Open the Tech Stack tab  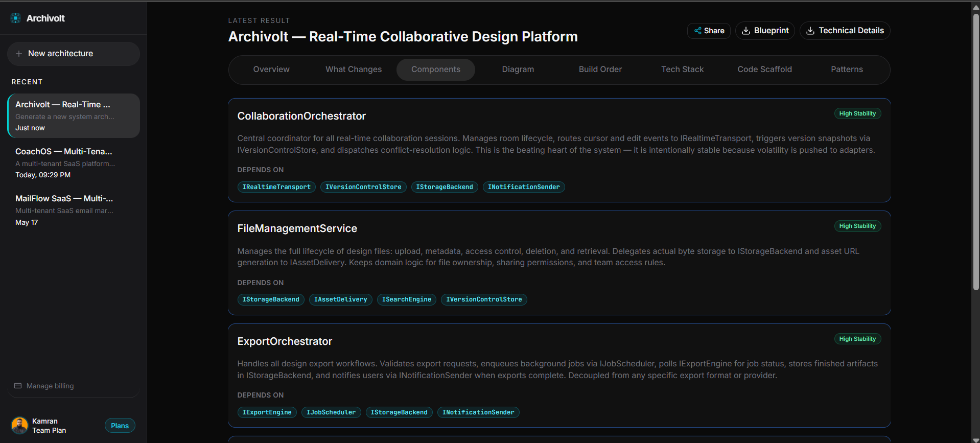point(683,69)
